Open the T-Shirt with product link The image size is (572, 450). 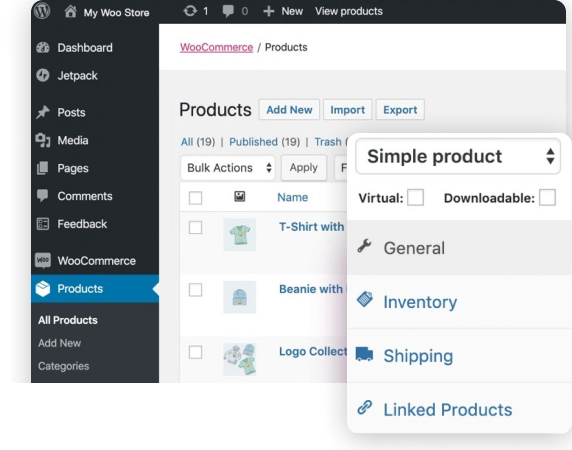click(312, 227)
